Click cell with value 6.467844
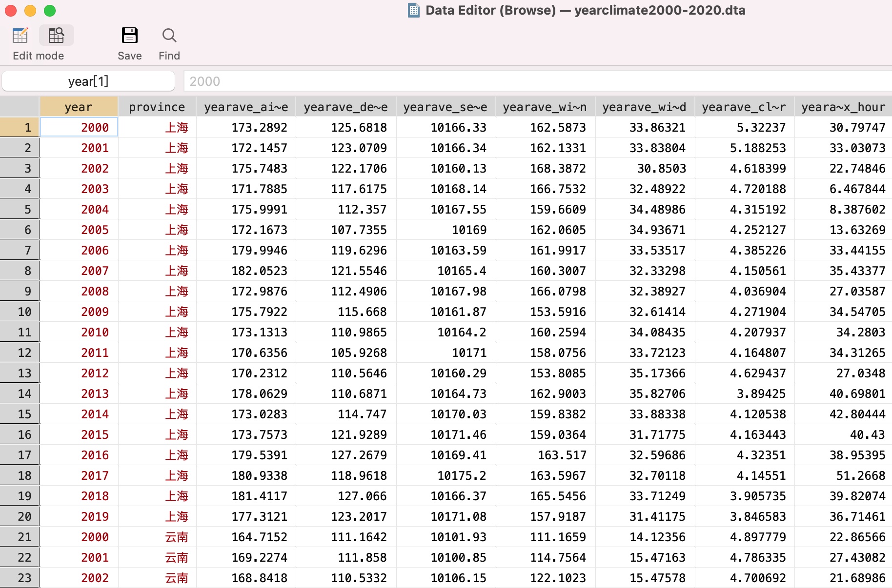The height and width of the screenshot is (588, 892). (x=843, y=189)
